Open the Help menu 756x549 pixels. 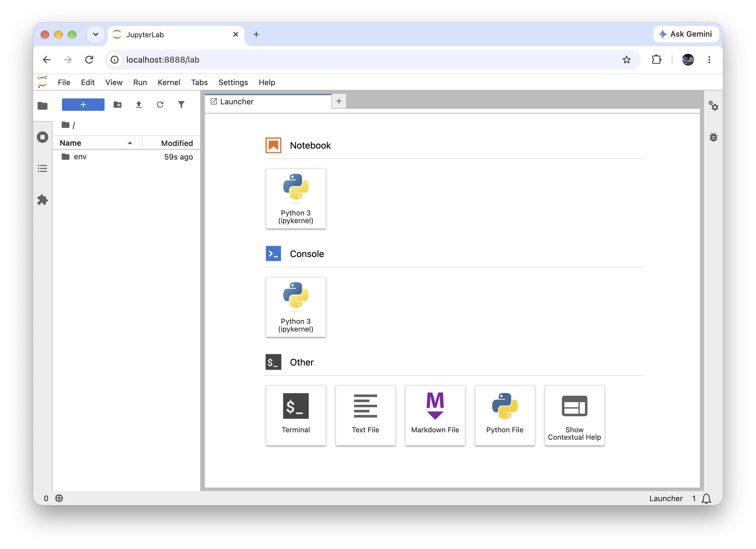[x=267, y=82]
